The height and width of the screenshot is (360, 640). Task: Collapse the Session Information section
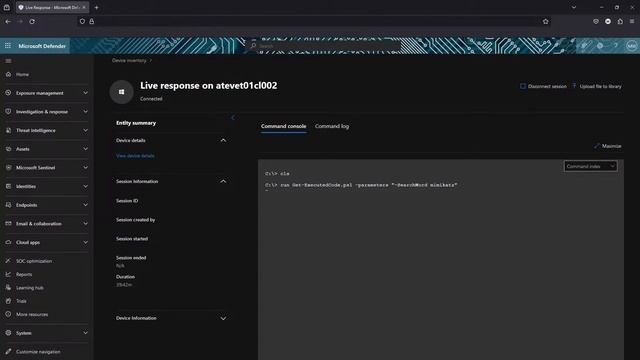click(223, 181)
